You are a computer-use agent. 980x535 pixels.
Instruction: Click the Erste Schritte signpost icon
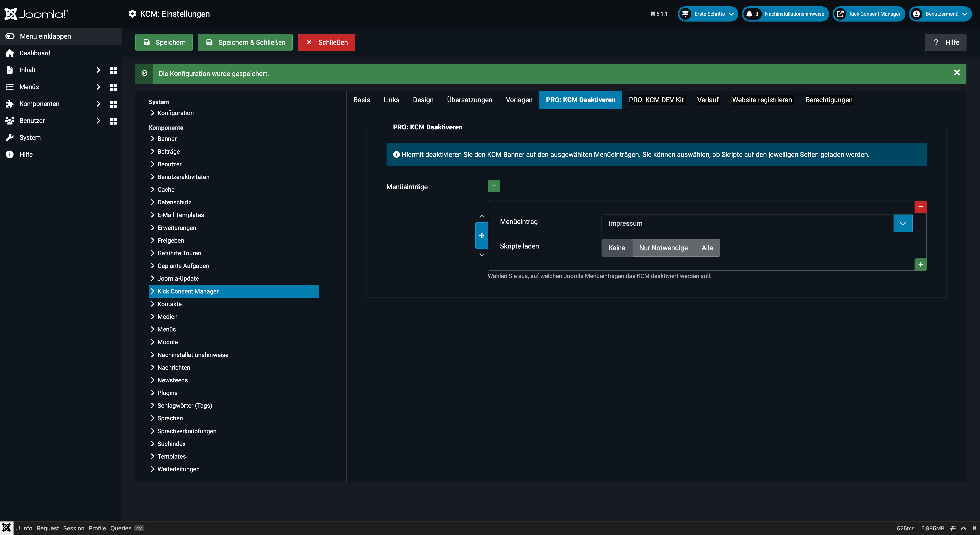[685, 14]
